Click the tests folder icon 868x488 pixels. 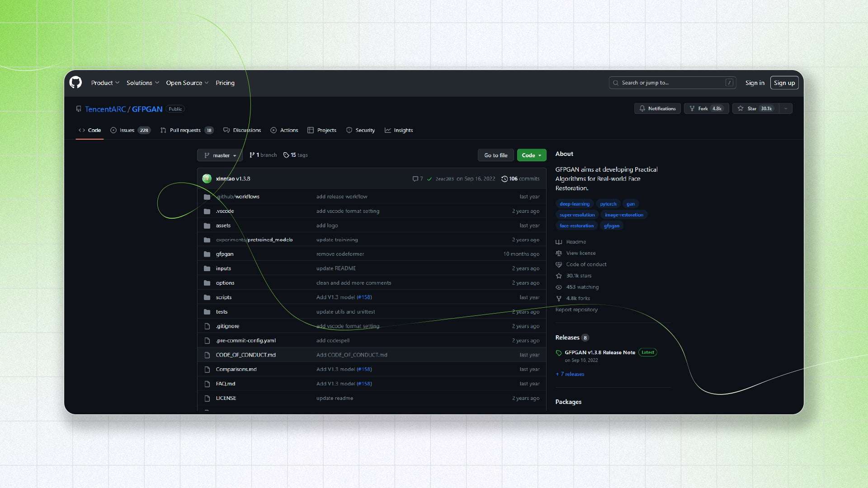click(207, 312)
